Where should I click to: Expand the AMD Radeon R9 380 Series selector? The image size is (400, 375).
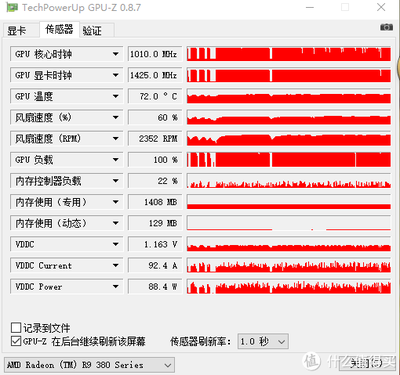tap(89, 365)
